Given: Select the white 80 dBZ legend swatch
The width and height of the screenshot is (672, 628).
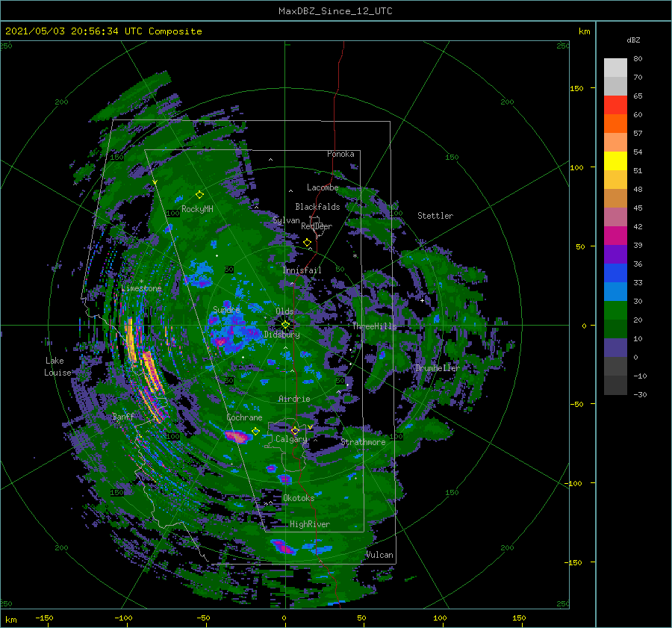Looking at the screenshot, I should tap(615, 67).
